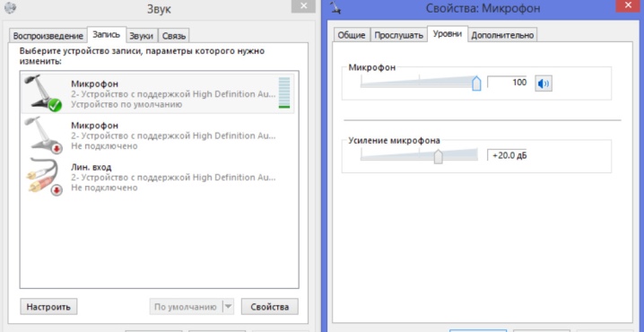Click Не подключено under second Микрофон
Image resolution: width=644 pixels, height=332 pixels.
pyautogui.click(x=104, y=146)
